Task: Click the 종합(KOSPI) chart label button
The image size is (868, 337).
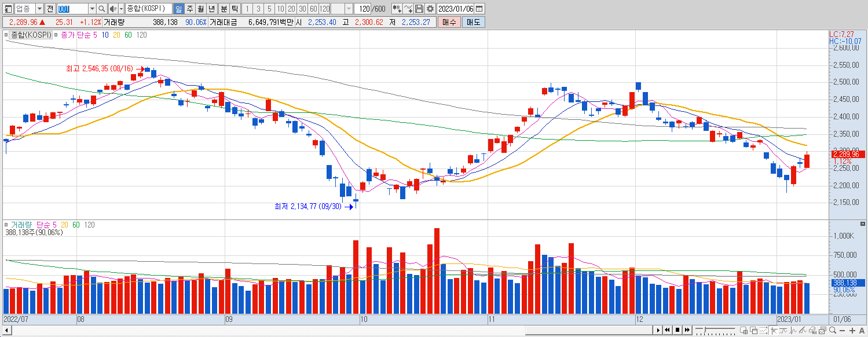Action: (x=31, y=35)
